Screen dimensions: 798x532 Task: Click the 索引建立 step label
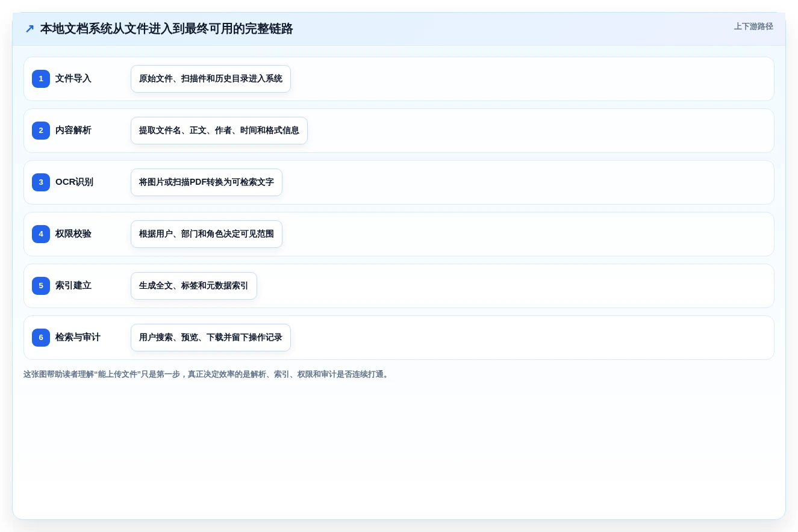point(73,286)
